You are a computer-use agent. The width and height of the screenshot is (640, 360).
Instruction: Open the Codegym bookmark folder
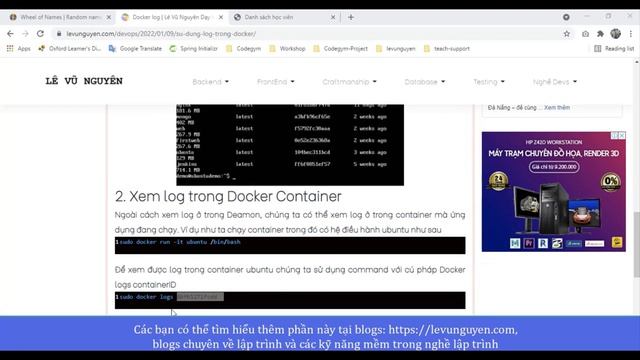coord(243,49)
